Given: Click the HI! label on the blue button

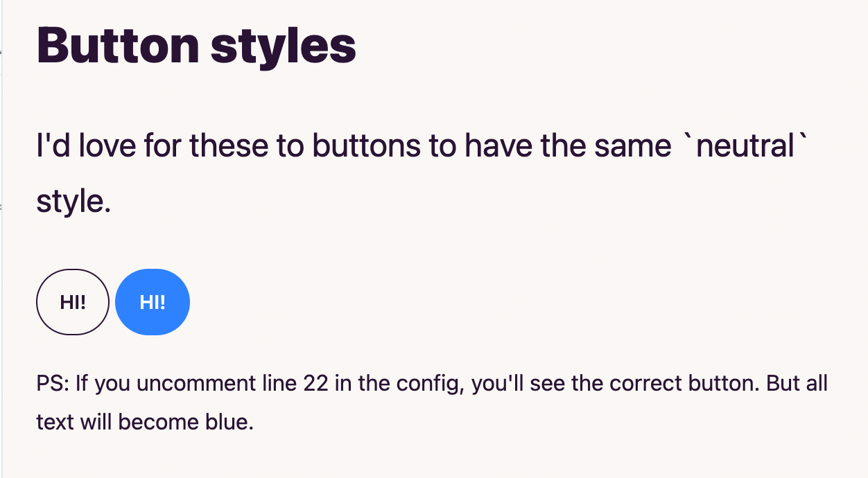Looking at the screenshot, I should point(153,302).
